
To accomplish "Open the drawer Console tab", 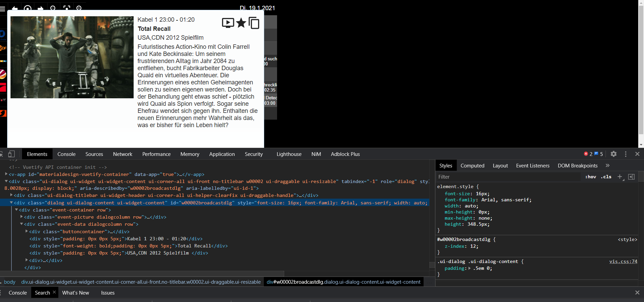I will click(18, 293).
